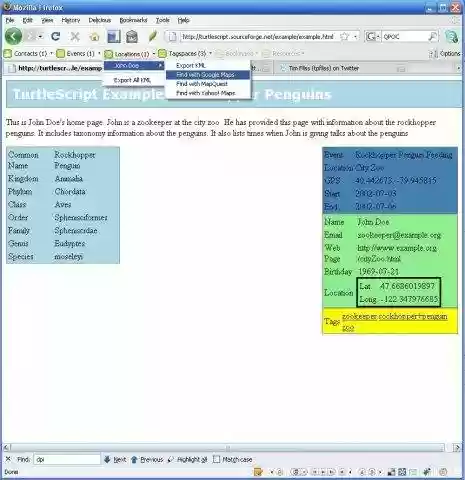465x480 pixels.
Task: Open the Tagspaces (3) Operator menu
Action: click(185, 53)
